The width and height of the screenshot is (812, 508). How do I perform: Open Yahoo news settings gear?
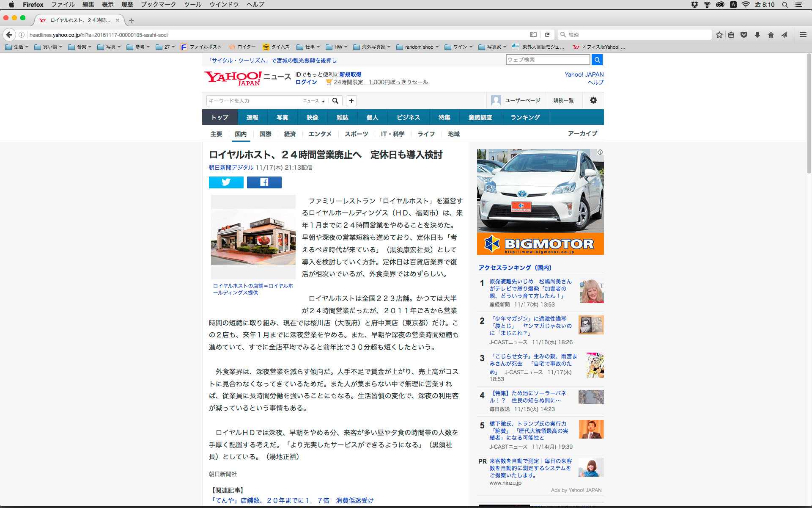click(x=593, y=100)
